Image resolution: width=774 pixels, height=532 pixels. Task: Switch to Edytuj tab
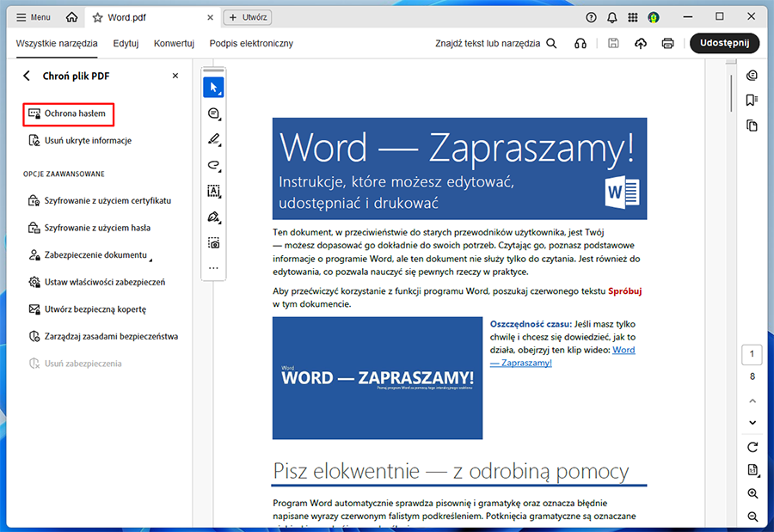click(x=126, y=44)
